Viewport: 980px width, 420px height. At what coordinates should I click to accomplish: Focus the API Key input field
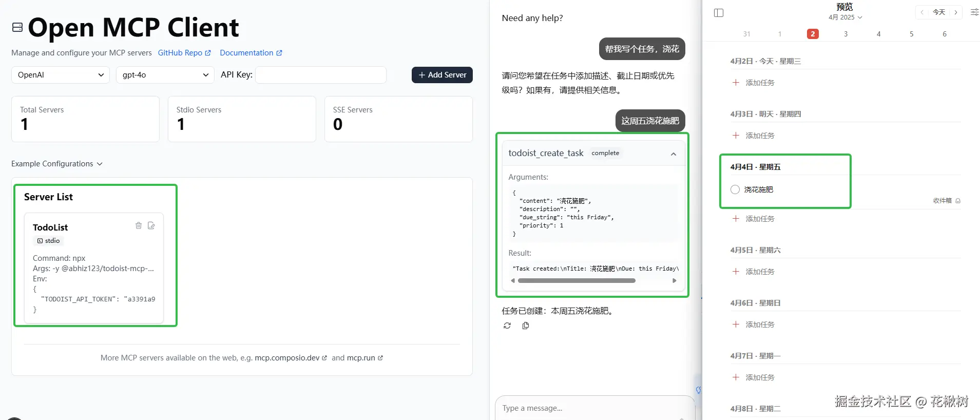coord(321,75)
